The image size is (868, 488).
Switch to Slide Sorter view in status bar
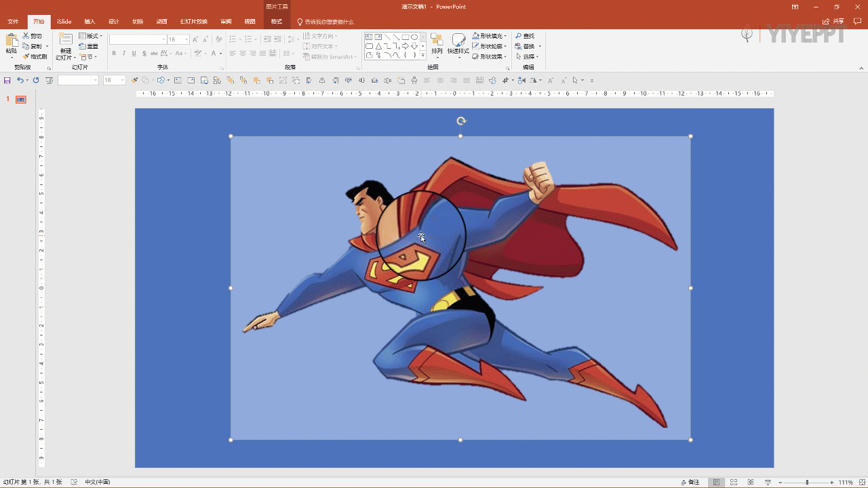(734, 483)
